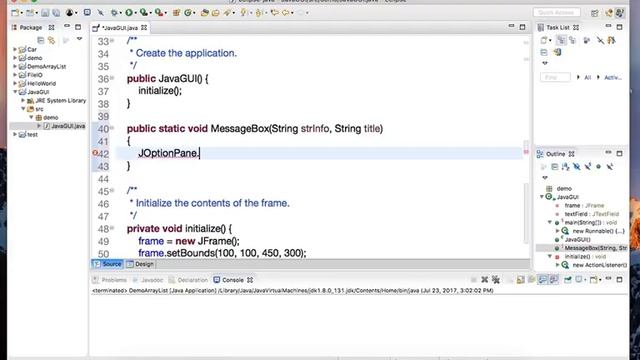Click the New Task icon in Task List
640x360 pixels.
coord(544,40)
